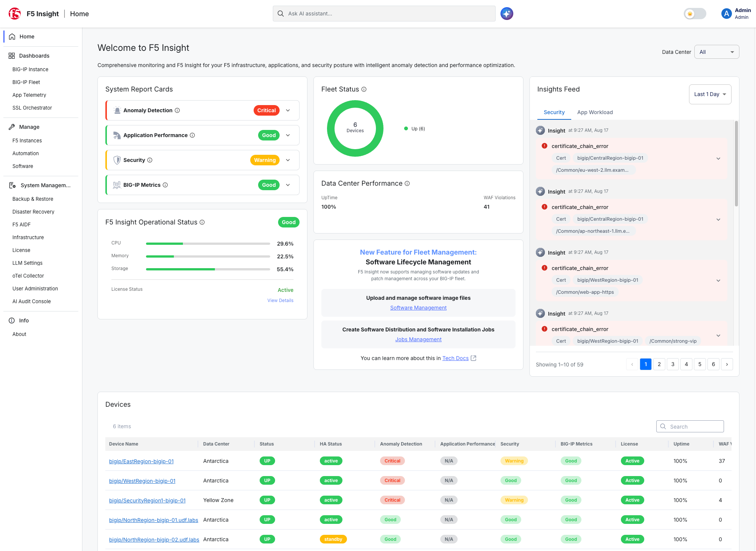Open the Data Center All dropdown

[716, 52]
